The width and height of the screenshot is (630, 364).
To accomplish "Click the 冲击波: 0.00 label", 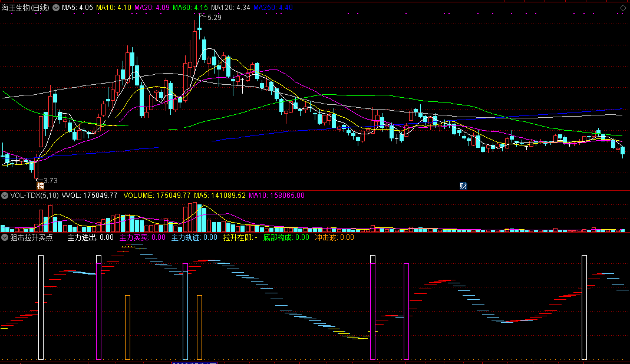I will (334, 237).
